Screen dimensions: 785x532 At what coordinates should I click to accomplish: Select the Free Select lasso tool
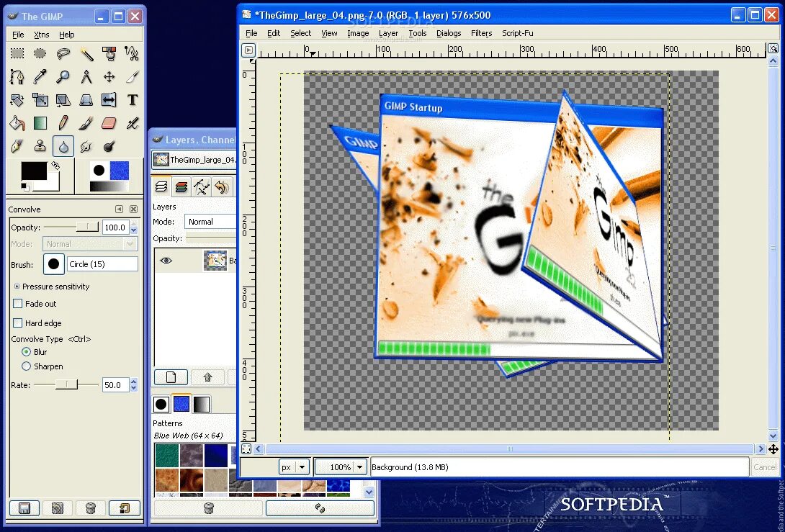(x=63, y=53)
